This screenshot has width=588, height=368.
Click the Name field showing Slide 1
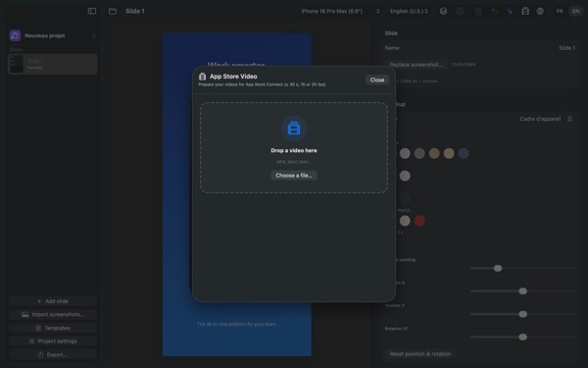[x=479, y=48]
